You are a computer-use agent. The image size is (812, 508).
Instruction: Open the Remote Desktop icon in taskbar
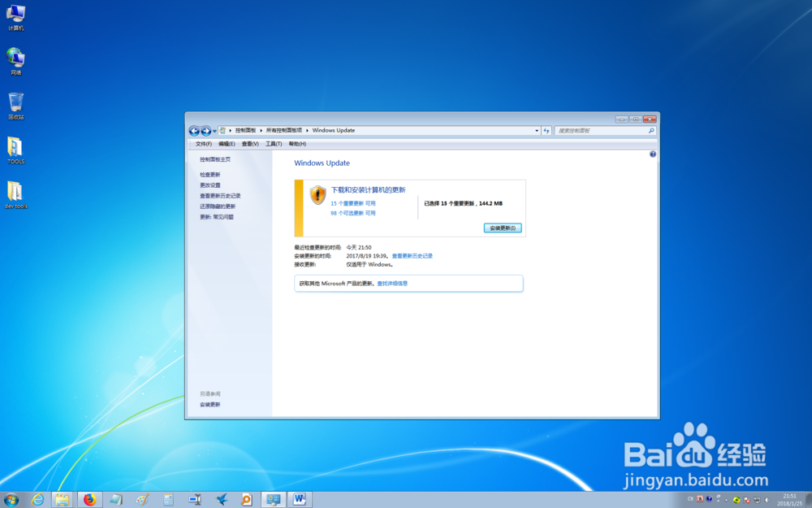click(195, 500)
